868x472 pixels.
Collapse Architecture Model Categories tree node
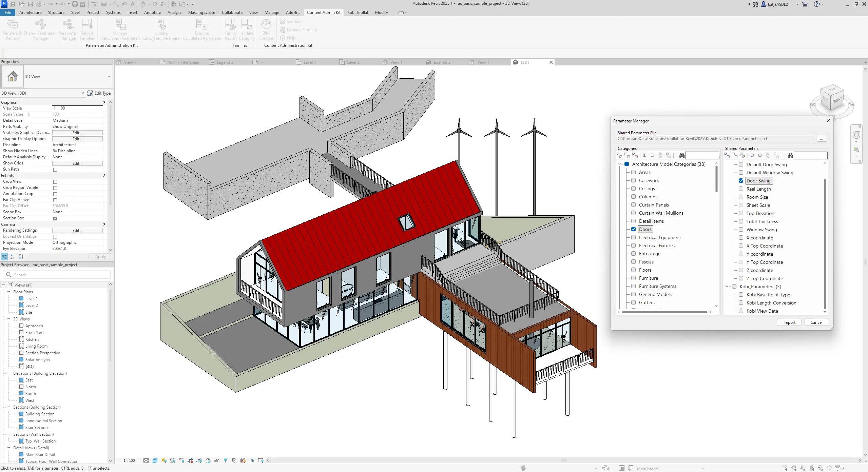(x=620, y=164)
